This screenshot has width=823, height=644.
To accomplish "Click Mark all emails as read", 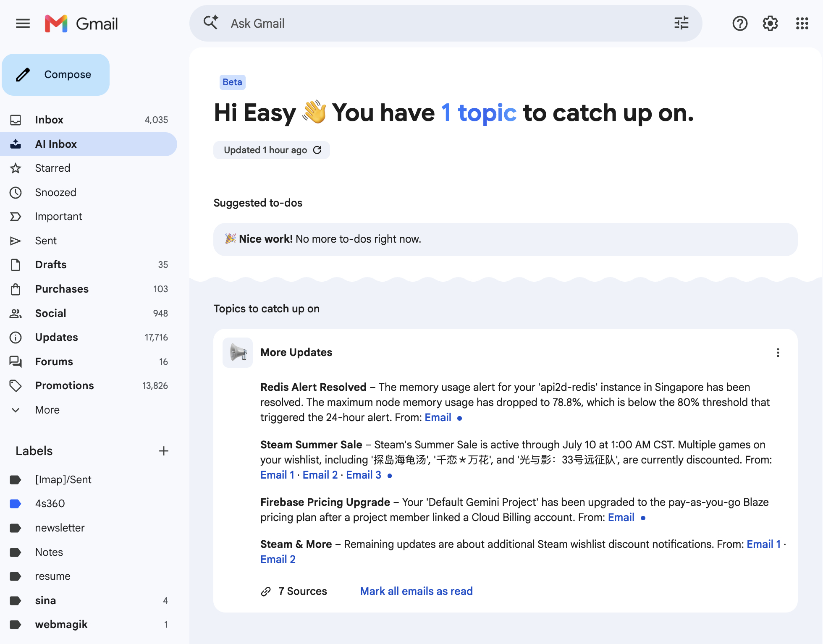I will click(x=417, y=591).
